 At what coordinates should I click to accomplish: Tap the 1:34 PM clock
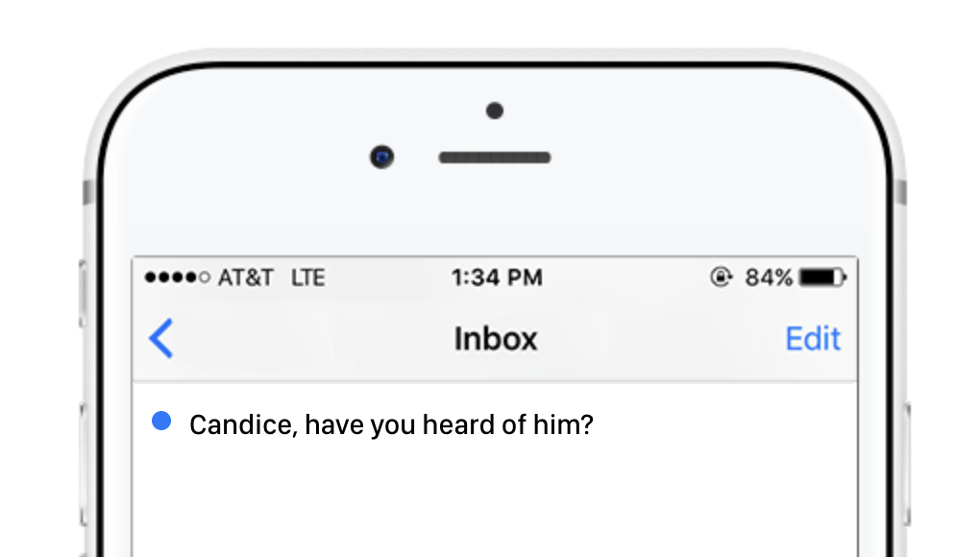point(497,278)
